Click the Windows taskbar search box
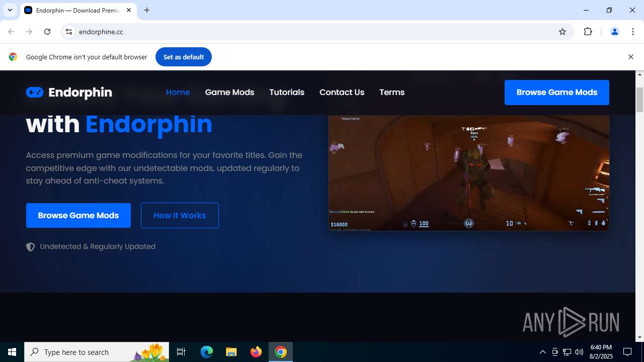This screenshot has height=362, width=644. pos(97,352)
